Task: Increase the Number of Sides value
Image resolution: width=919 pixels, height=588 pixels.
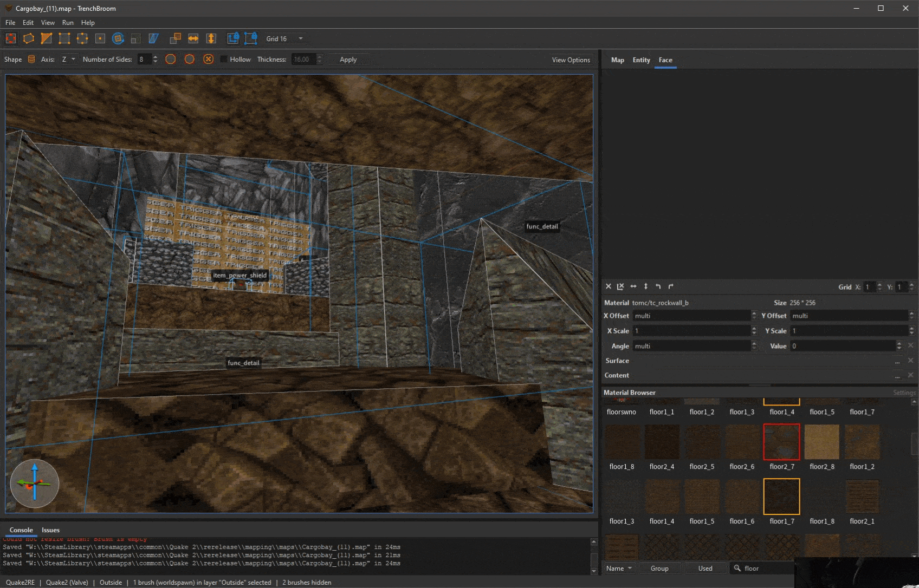Action: click(x=155, y=57)
